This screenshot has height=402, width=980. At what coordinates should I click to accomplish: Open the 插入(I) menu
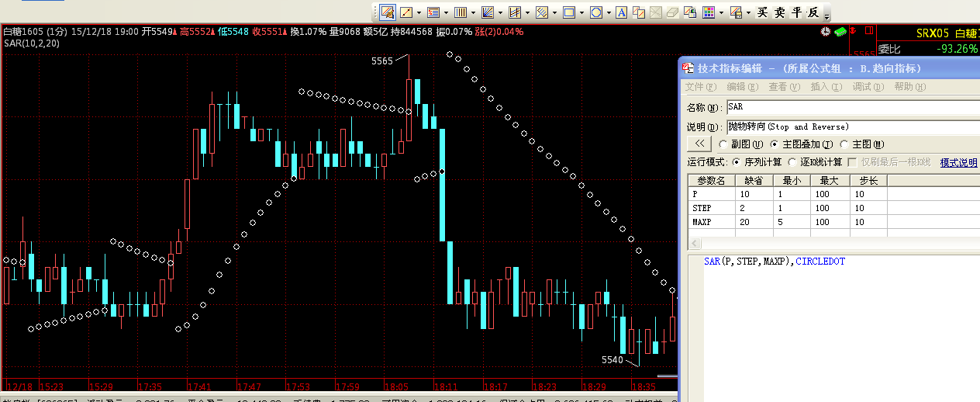pyautogui.click(x=826, y=87)
